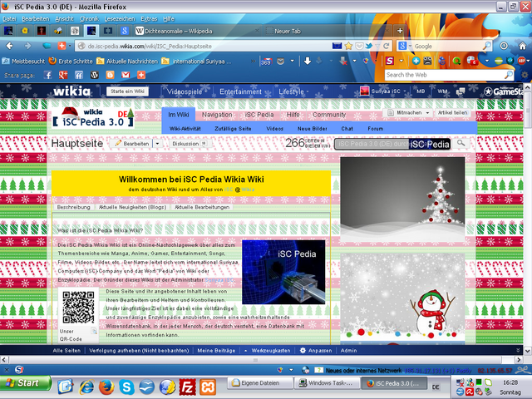Viewport: 532px width, 399px height.
Task: Bookmark page with the star icon
Action: 348,46
